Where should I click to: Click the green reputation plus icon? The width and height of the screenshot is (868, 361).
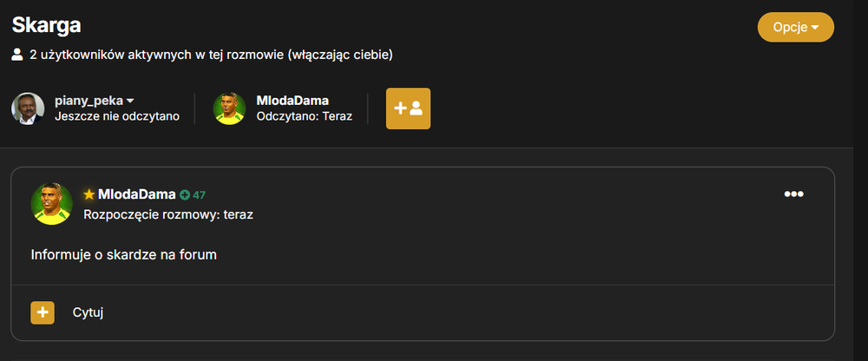[185, 195]
